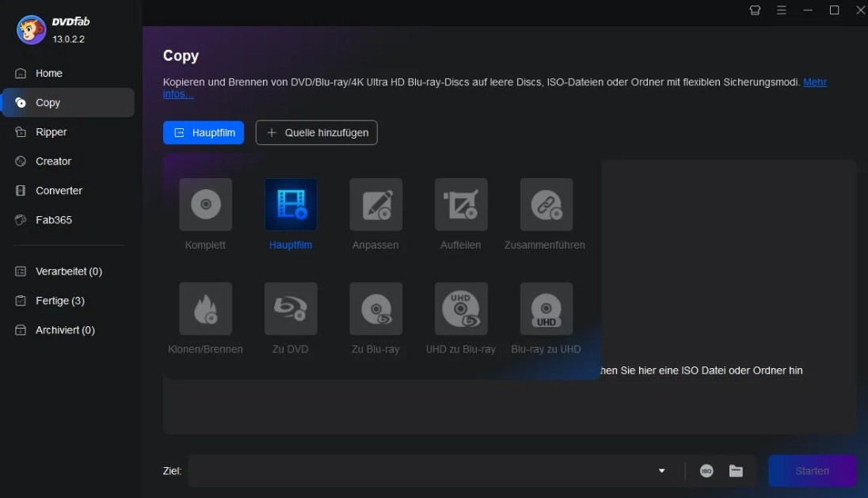This screenshot has width=868, height=498.
Task: Select the Zu DVD mode icon
Action: tap(291, 309)
